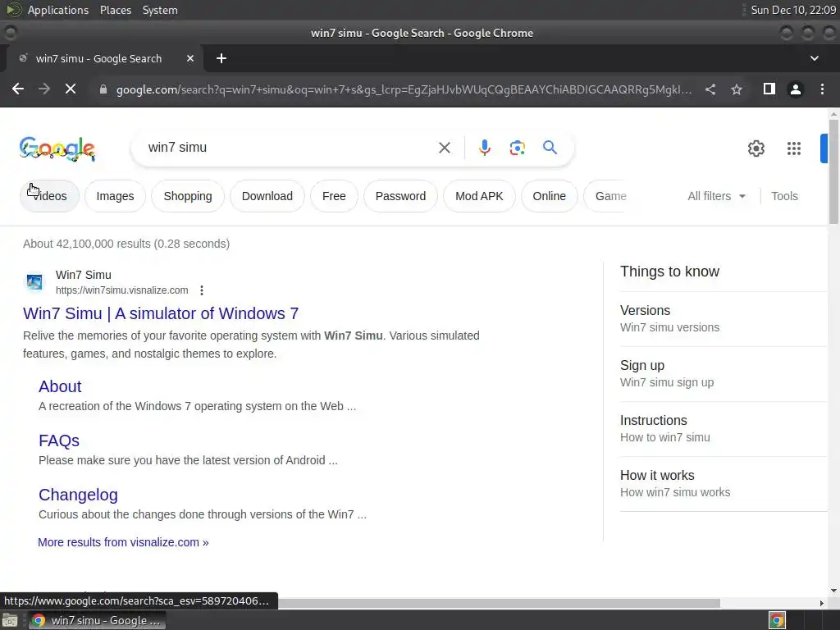Open the FAQs sitelink
Image resolution: width=840 pixels, height=630 pixels.
[59, 441]
